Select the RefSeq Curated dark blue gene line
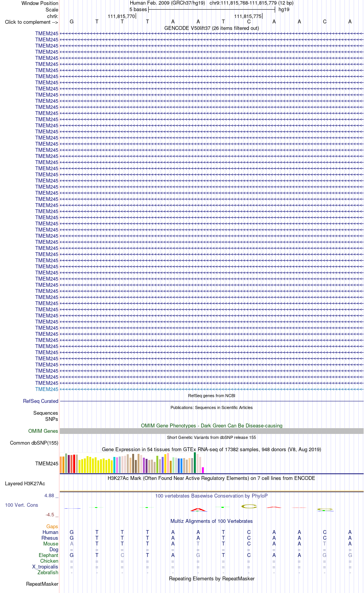The image size is (364, 593). (x=212, y=401)
